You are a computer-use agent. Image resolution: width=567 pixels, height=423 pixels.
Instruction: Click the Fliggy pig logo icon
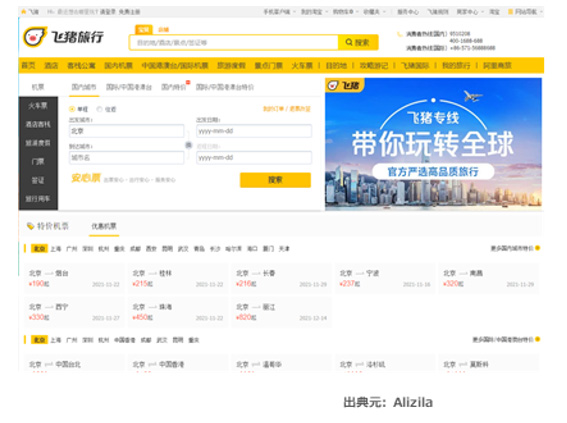[35, 37]
